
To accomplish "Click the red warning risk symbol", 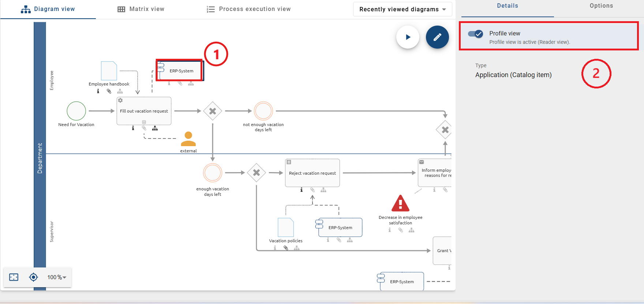I will point(400,204).
